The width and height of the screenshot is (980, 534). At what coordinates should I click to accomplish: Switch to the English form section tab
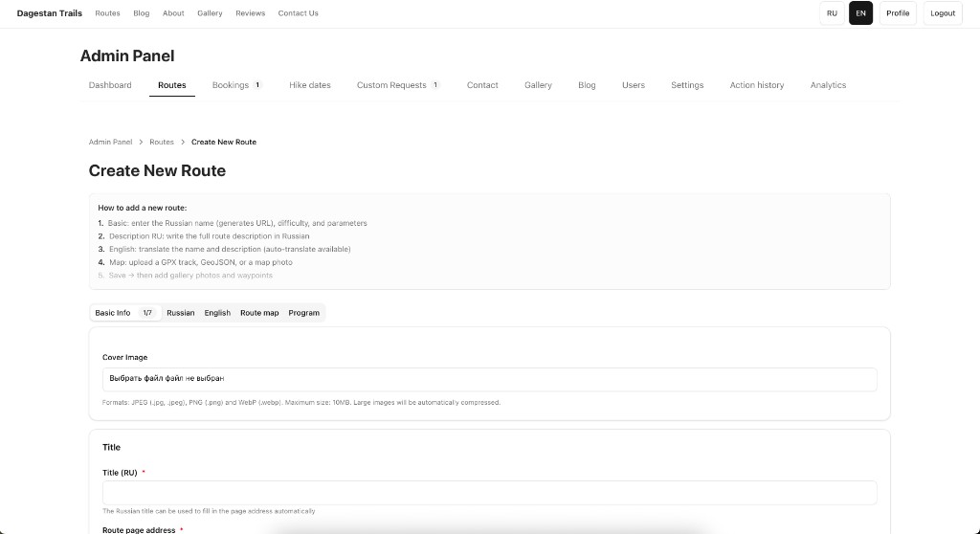pyautogui.click(x=217, y=313)
